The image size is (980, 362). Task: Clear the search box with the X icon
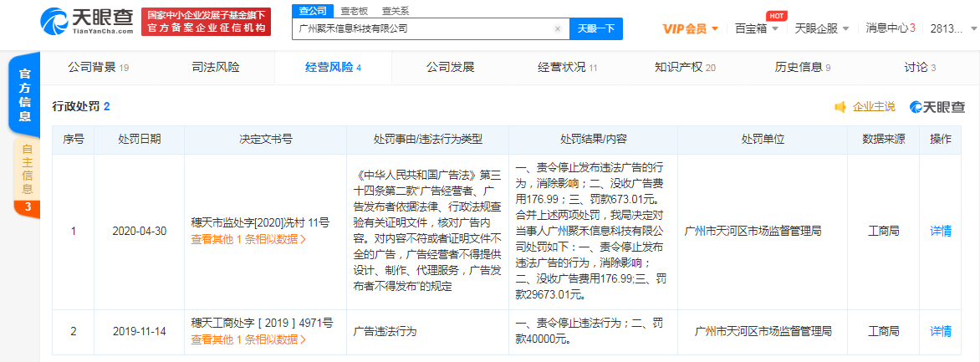(558, 28)
